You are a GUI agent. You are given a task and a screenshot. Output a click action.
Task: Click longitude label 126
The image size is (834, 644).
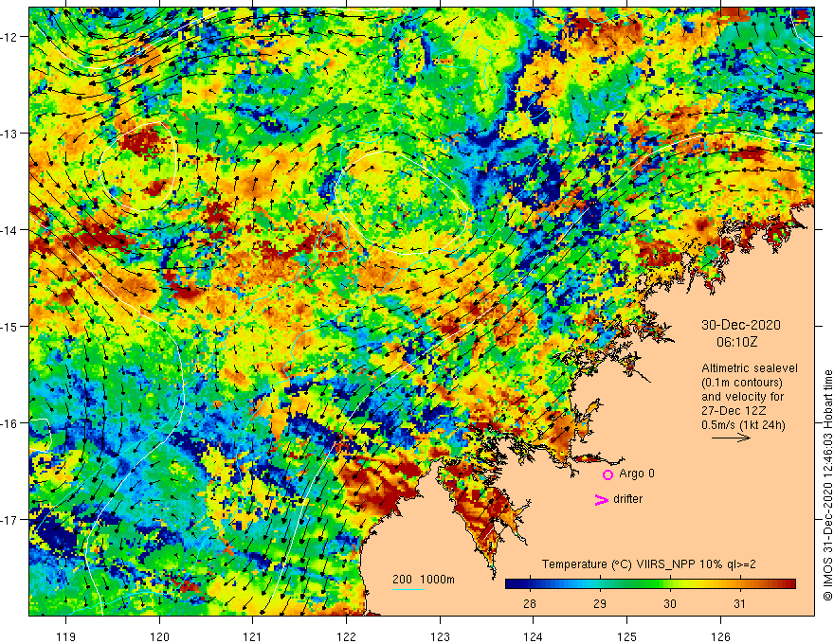coord(720,636)
